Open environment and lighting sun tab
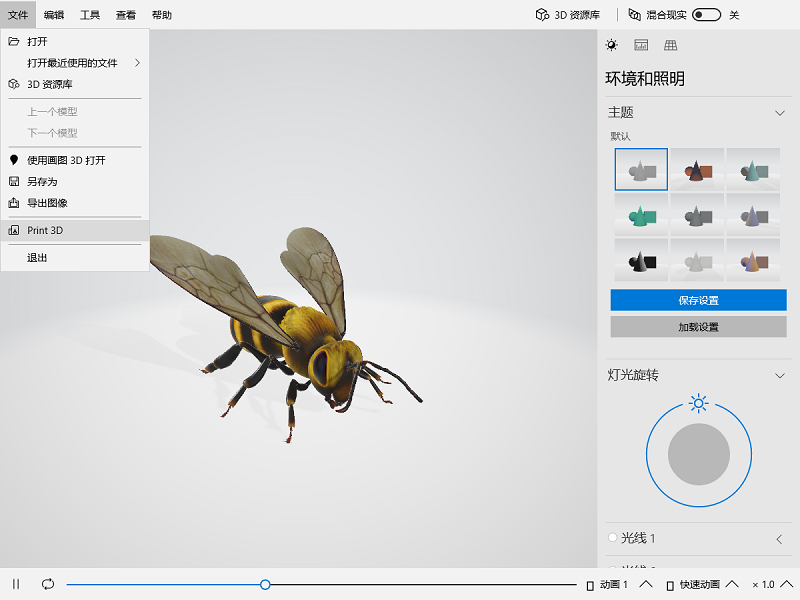The image size is (800, 600). tap(611, 45)
